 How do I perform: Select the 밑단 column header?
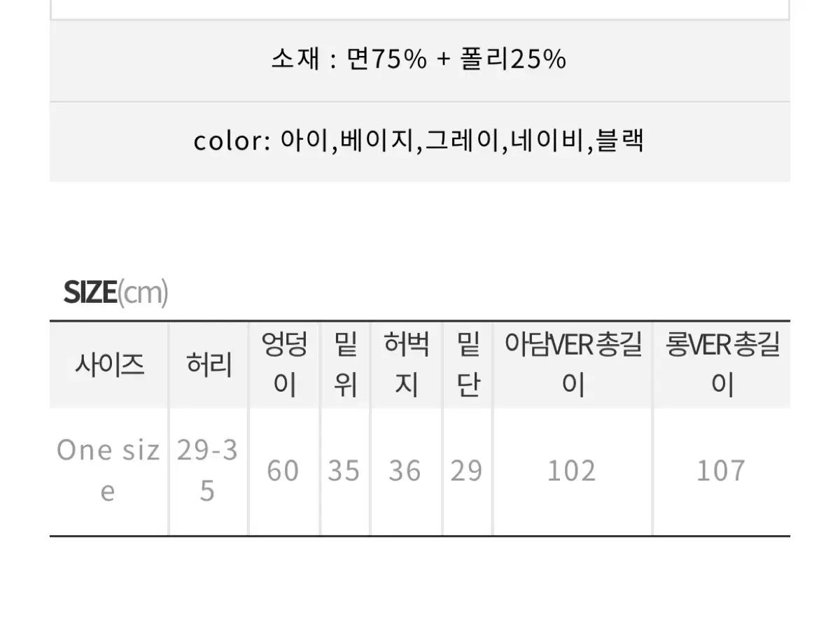pyautogui.click(x=467, y=364)
